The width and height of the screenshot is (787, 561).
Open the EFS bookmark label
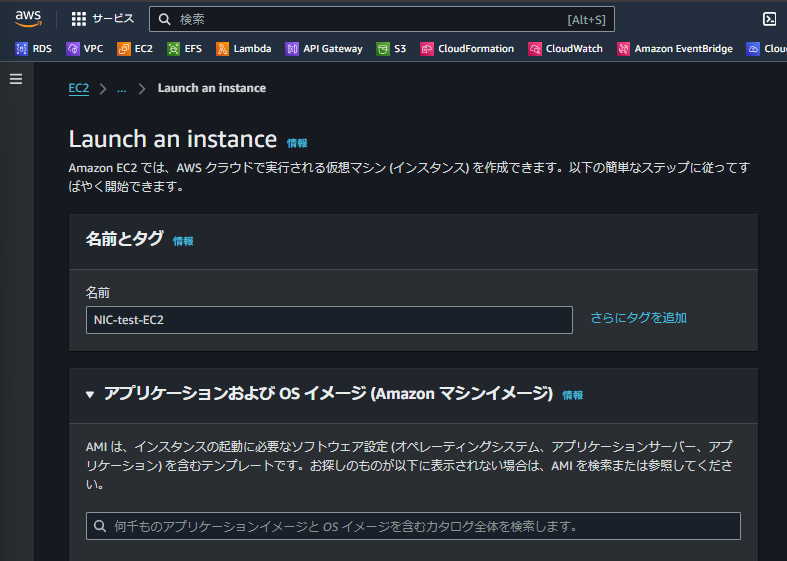[x=193, y=49]
